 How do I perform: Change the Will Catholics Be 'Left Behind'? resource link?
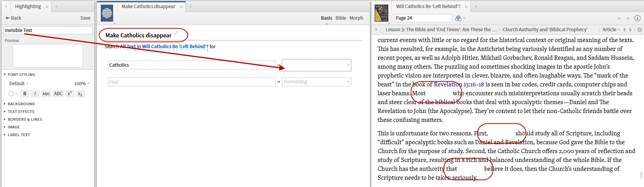click(175, 46)
